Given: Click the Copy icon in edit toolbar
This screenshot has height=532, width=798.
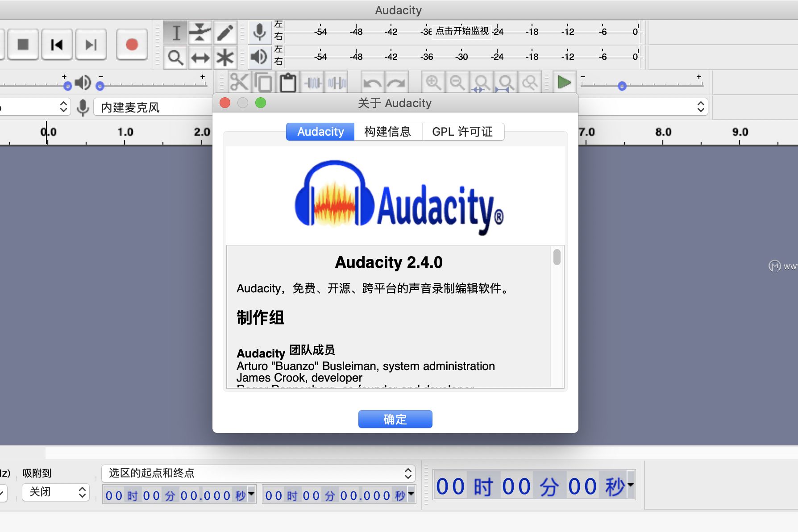Looking at the screenshot, I should (x=264, y=82).
